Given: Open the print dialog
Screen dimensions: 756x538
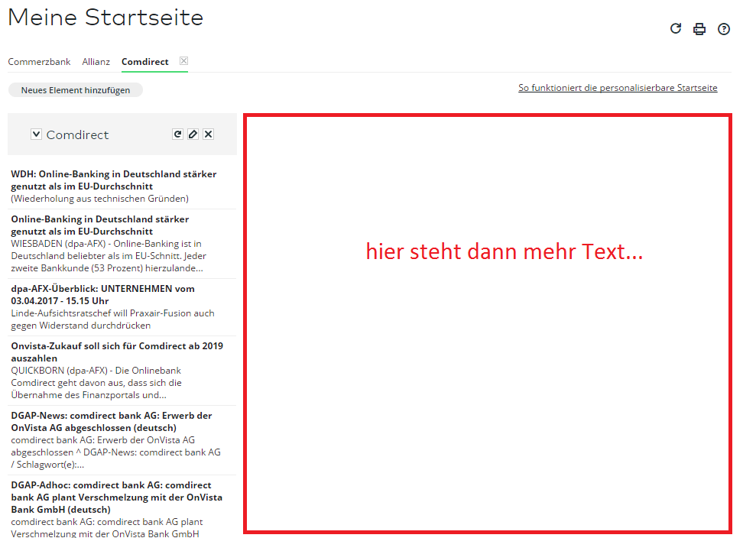Looking at the screenshot, I should click(x=699, y=28).
